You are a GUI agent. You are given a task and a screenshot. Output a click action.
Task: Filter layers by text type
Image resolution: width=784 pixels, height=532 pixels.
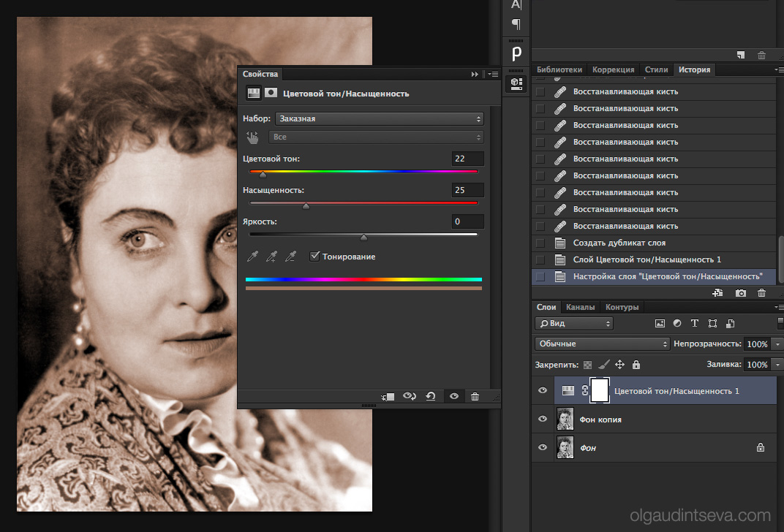[695, 324]
